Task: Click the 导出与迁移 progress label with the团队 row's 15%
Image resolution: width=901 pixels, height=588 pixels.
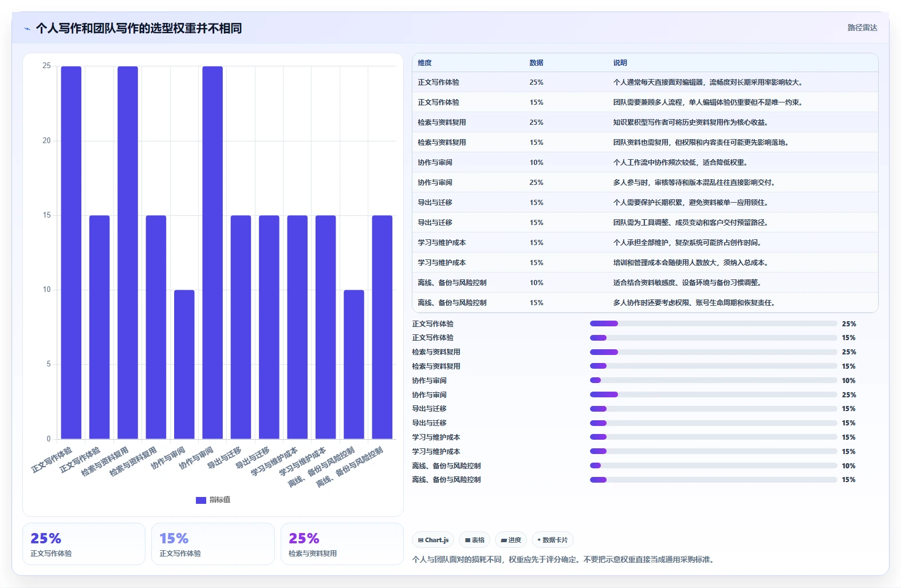Action: tap(429, 423)
